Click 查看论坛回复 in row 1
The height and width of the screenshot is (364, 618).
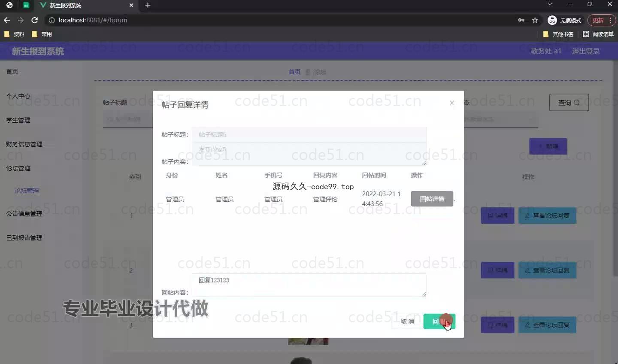(547, 215)
